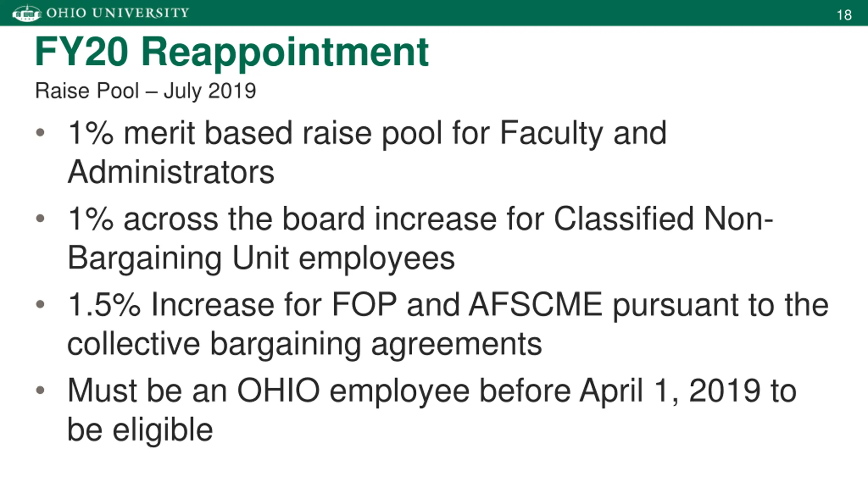Viewport: 868px width, 488px height.
Task: Select the slide number 18
Action: coord(844,15)
